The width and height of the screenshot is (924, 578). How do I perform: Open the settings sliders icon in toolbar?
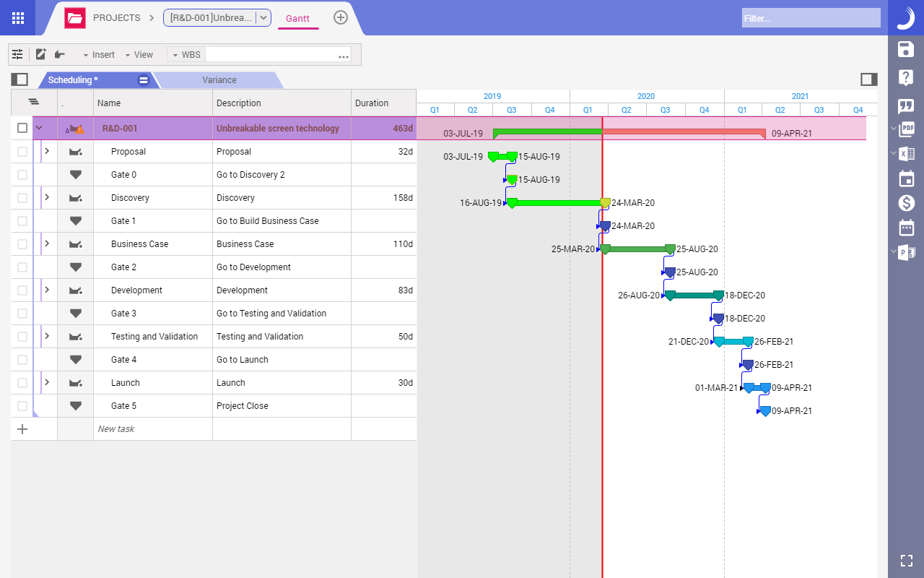coord(17,54)
